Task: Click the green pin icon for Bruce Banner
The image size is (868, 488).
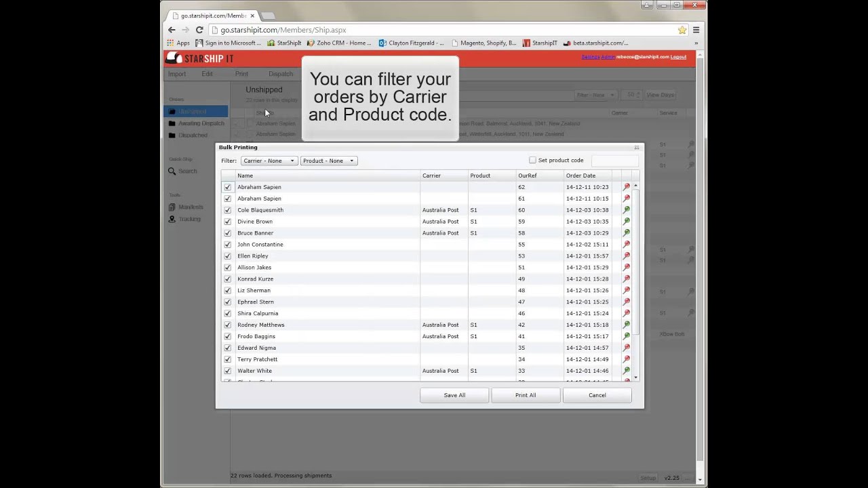Action: (627, 233)
